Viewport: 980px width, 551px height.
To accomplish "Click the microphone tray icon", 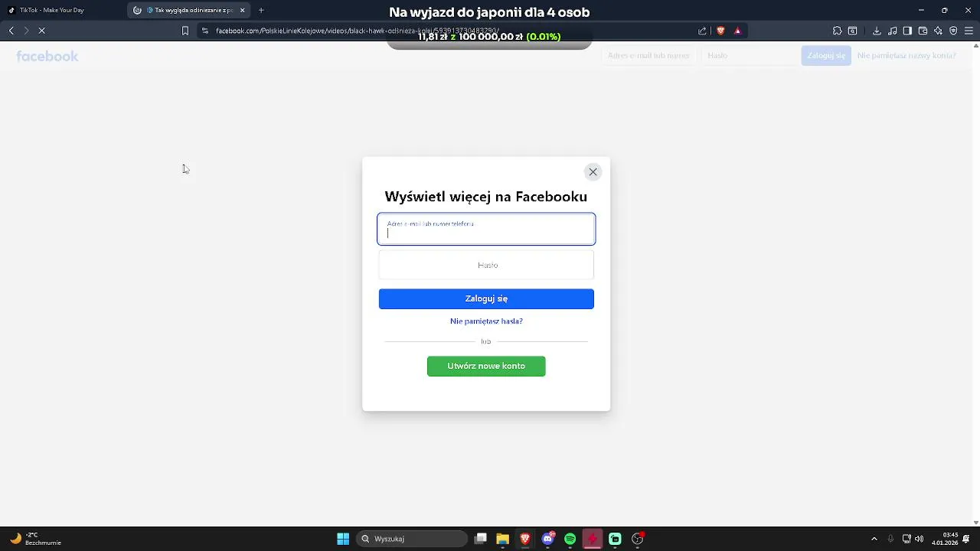I will [890, 539].
